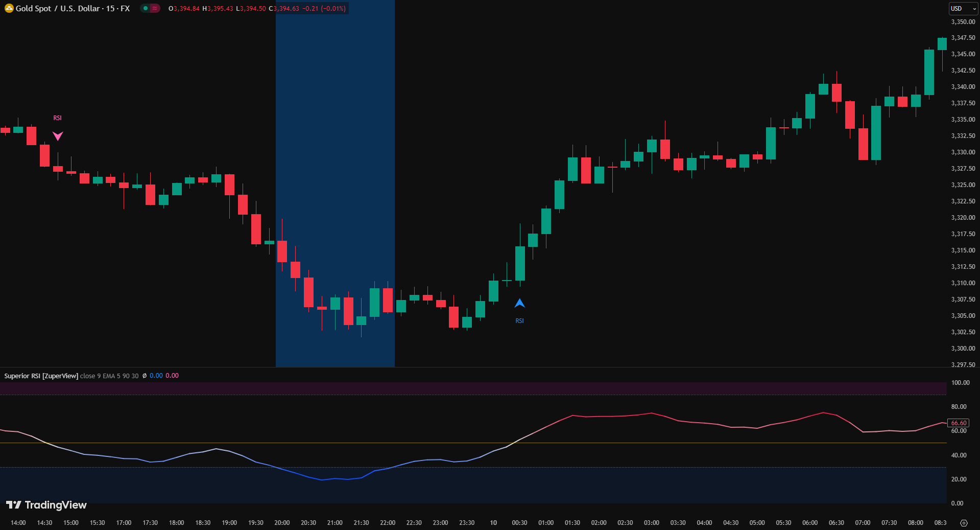The height and width of the screenshot is (530, 980).
Task: Click the Gold Spot / U.S. Dollar title
Action: point(73,9)
